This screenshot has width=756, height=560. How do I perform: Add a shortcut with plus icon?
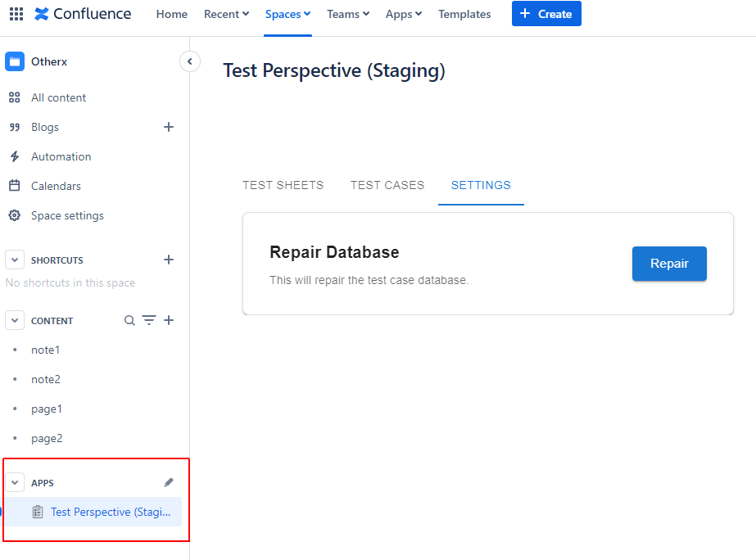click(169, 260)
